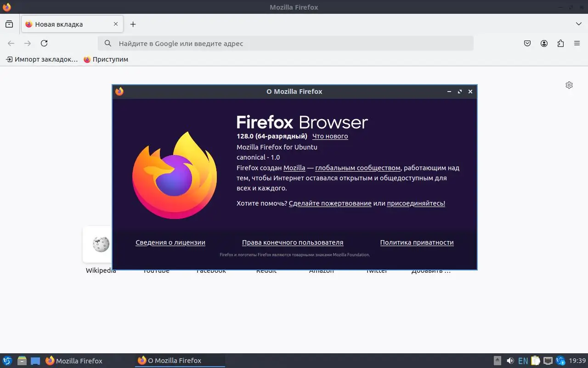Click the 19:39 clock in the taskbar
Screen dimensions: 588x368
[x=577, y=361]
